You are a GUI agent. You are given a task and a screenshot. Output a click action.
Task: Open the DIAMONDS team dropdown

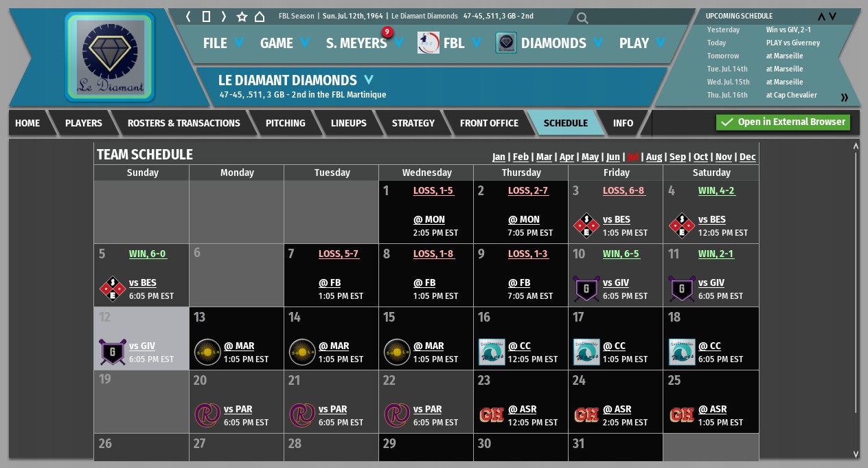[x=562, y=43]
